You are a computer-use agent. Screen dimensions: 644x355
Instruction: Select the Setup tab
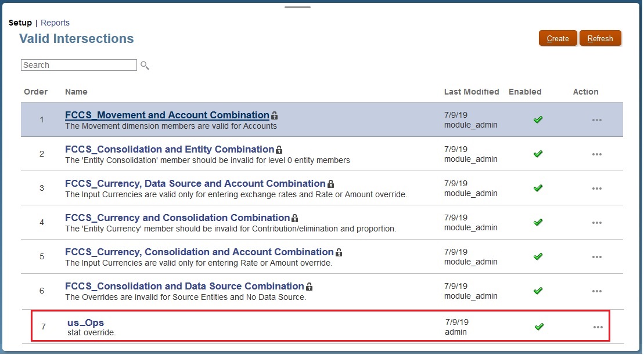[20, 23]
